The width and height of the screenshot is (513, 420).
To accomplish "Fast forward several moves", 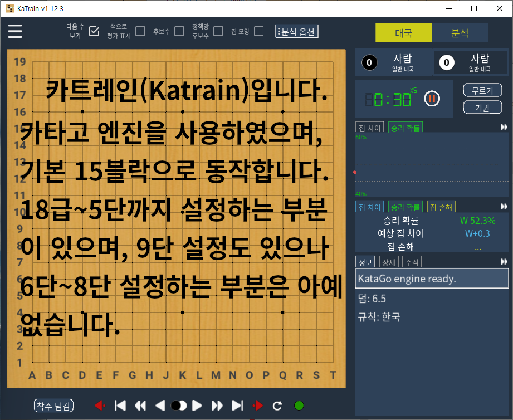I will [217, 406].
